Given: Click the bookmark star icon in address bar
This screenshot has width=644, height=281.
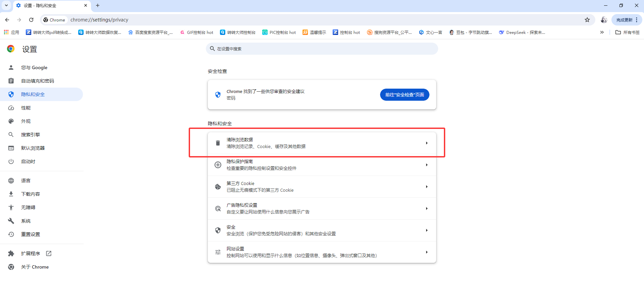Looking at the screenshot, I should click(x=587, y=20).
